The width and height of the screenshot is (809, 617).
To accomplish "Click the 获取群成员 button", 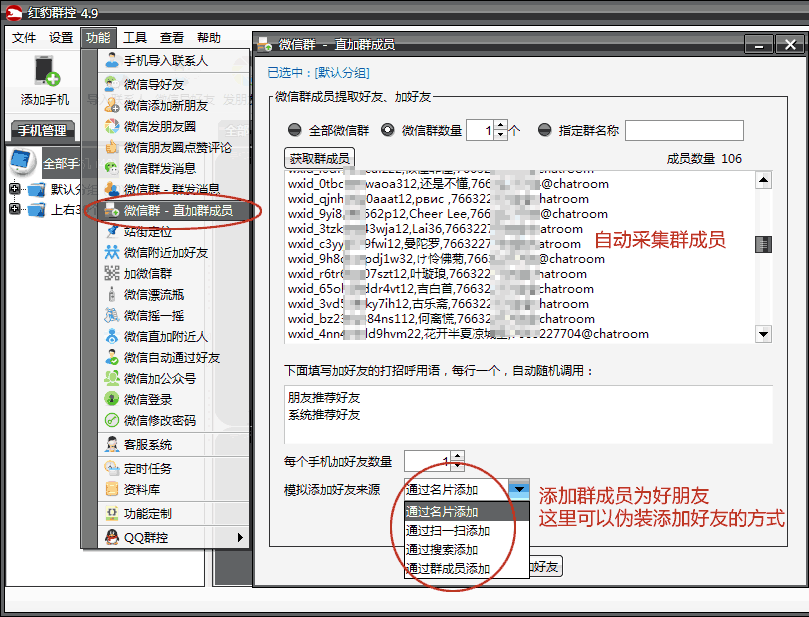I will (319, 158).
